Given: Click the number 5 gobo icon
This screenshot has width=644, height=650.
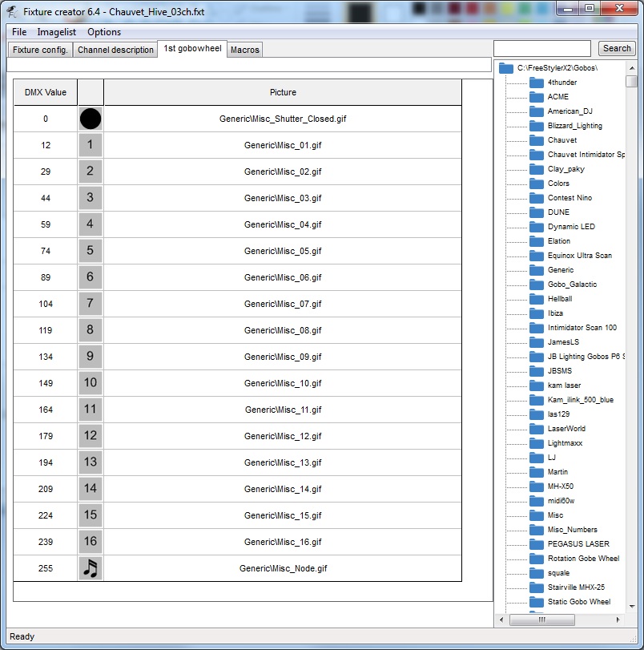Looking at the screenshot, I should tap(91, 251).
